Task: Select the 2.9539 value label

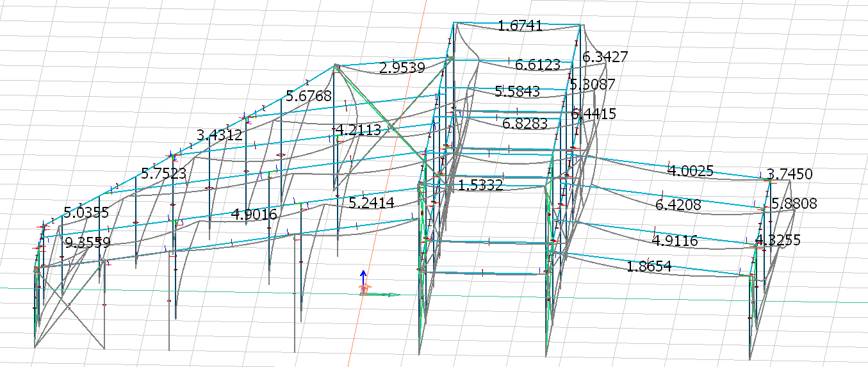Action: click(402, 68)
